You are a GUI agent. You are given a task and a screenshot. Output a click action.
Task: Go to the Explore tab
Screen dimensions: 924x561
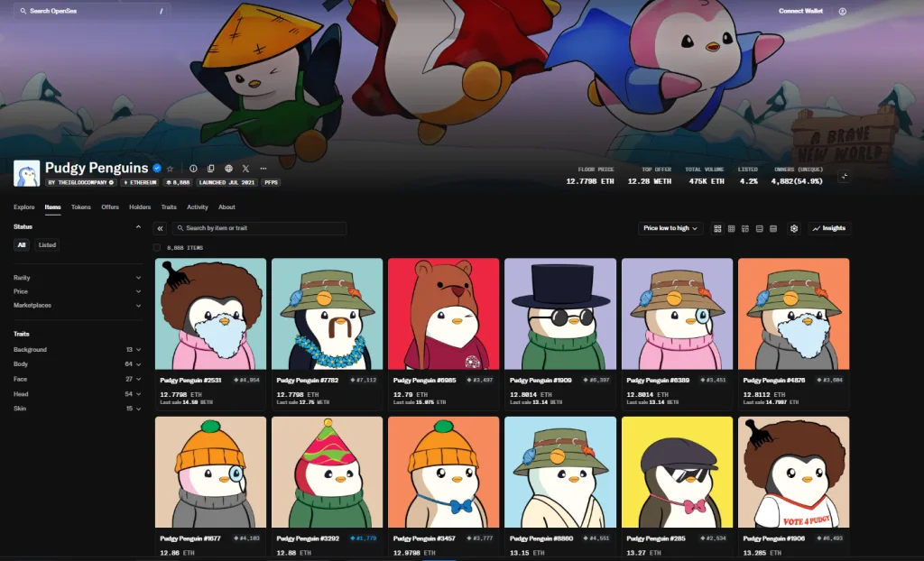[x=24, y=207]
